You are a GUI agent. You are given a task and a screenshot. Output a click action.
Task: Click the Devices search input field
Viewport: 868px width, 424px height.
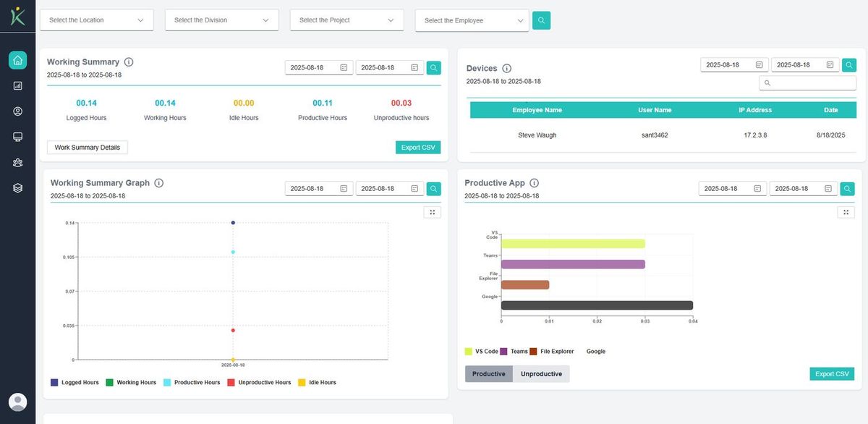(x=807, y=83)
